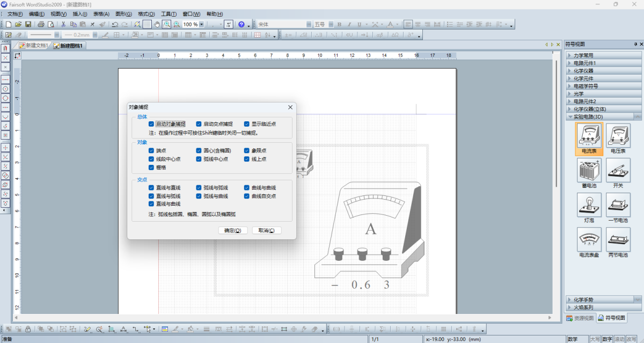Disable the 栅格 snap checkbox
Viewport: 644px width, 343px height.
[x=151, y=167]
